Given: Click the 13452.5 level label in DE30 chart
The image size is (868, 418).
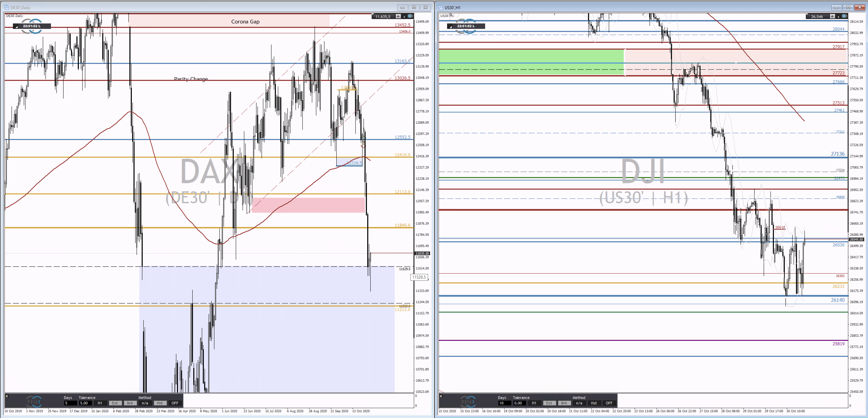Looking at the screenshot, I should pyautogui.click(x=403, y=25).
